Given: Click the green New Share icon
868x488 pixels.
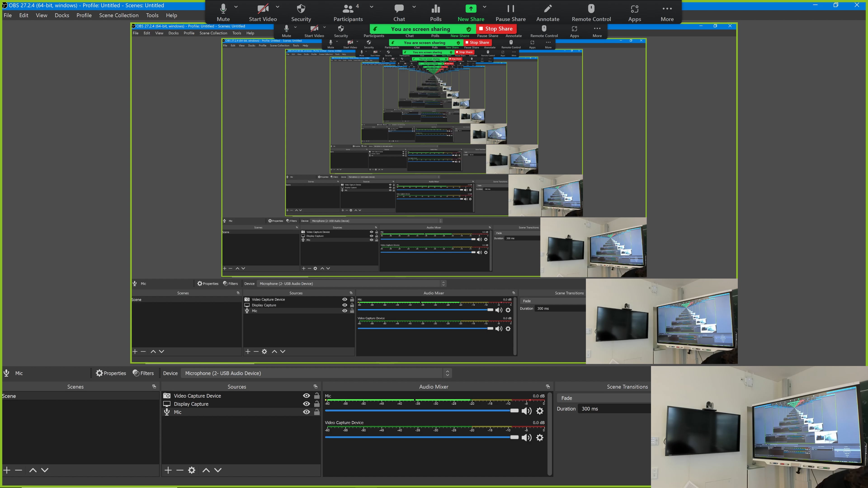Looking at the screenshot, I should [x=471, y=9].
